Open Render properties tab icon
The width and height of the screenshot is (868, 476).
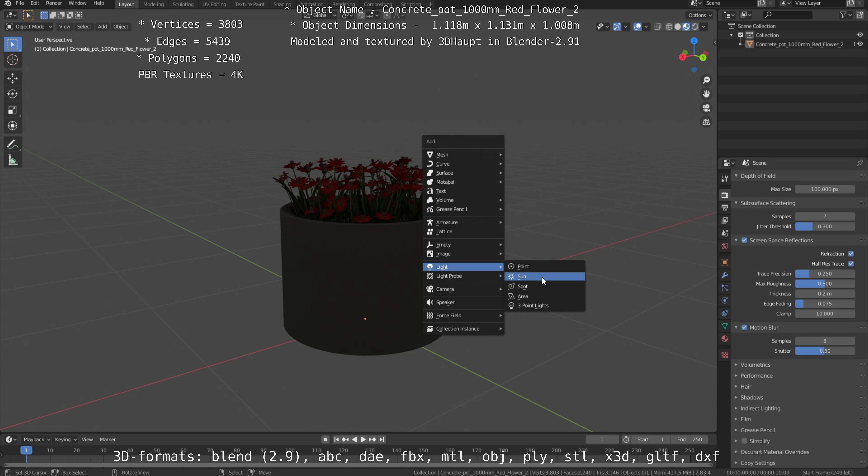point(724,195)
